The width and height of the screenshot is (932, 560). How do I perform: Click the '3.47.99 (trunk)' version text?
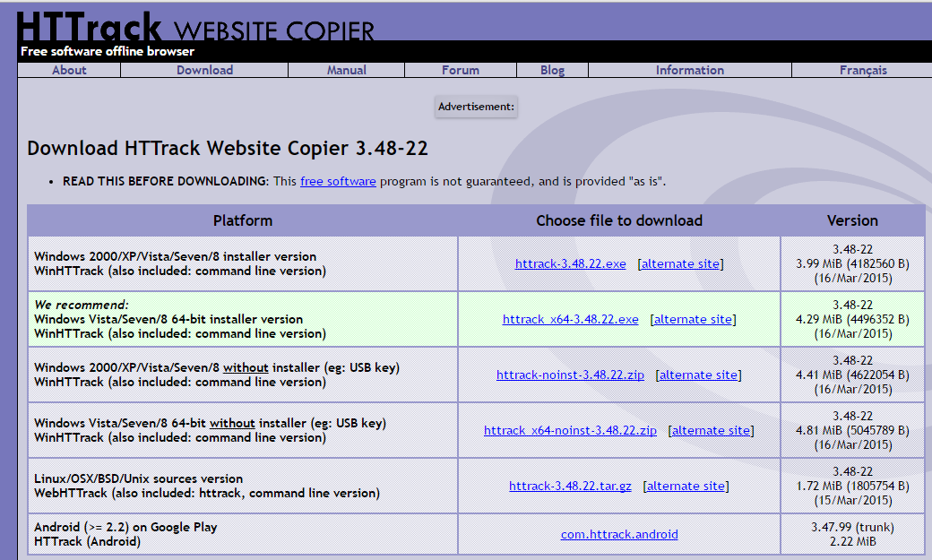[852, 528]
